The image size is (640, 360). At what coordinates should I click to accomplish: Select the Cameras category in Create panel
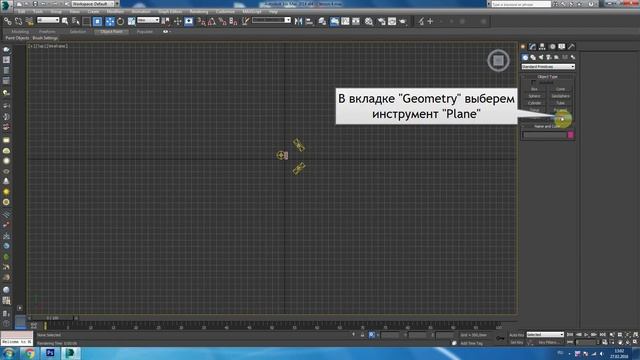549,58
